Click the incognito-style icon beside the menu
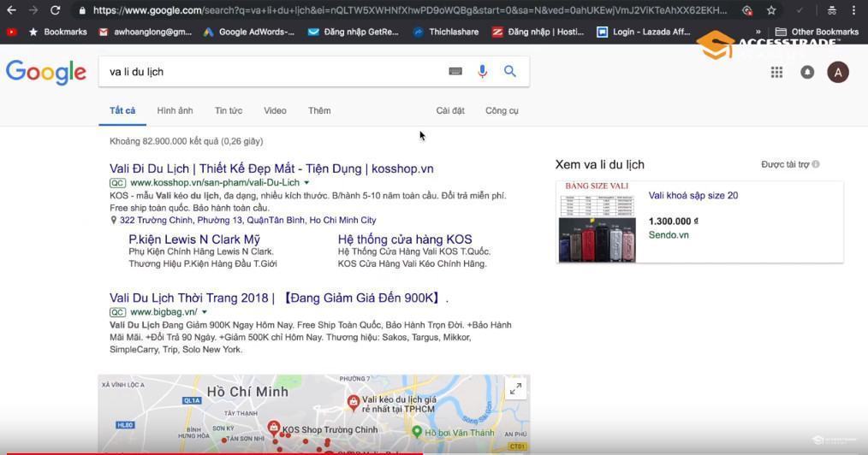 [831, 10]
